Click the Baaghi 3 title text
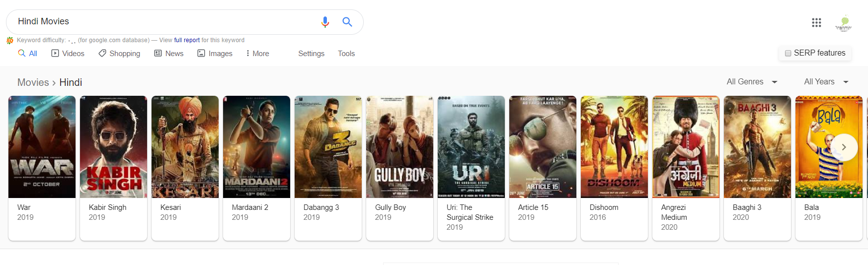Image resolution: width=868 pixels, height=265 pixels. coord(747,207)
